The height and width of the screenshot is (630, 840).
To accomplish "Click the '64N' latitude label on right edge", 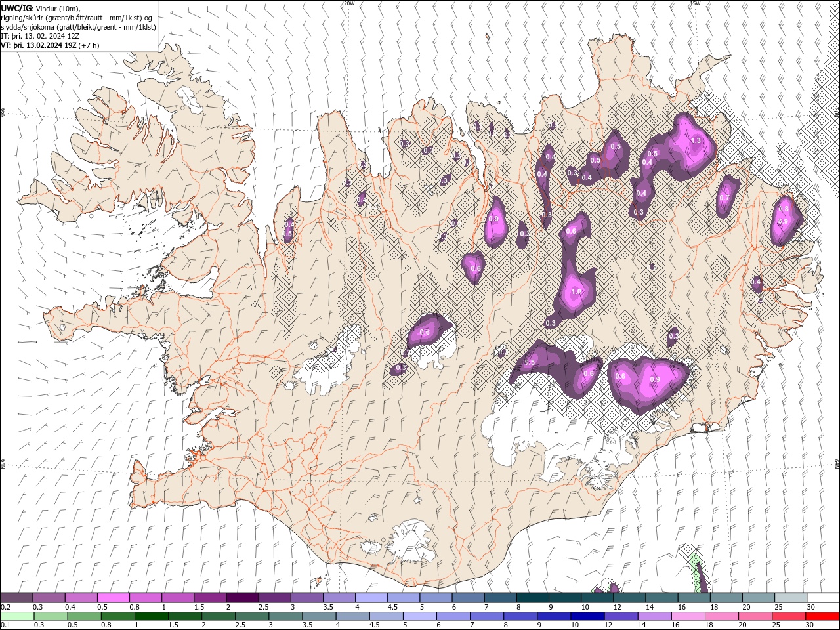I will (837, 463).
